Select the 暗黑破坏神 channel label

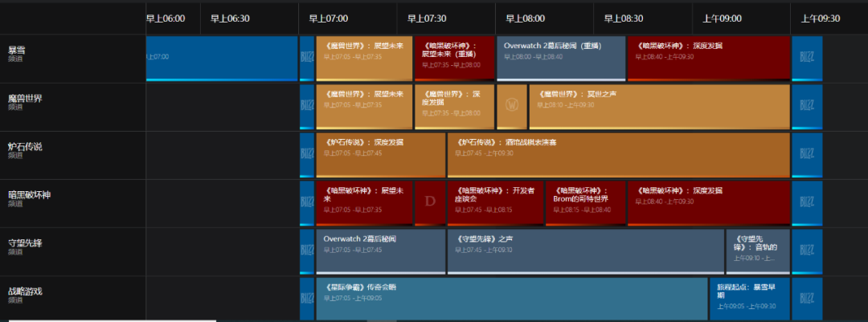coord(30,195)
